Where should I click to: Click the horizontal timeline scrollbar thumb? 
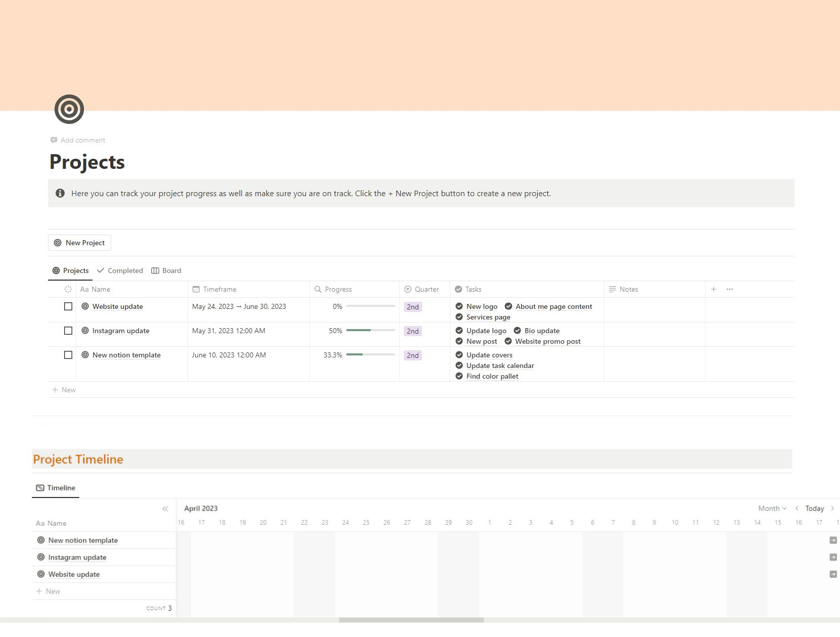(411, 620)
